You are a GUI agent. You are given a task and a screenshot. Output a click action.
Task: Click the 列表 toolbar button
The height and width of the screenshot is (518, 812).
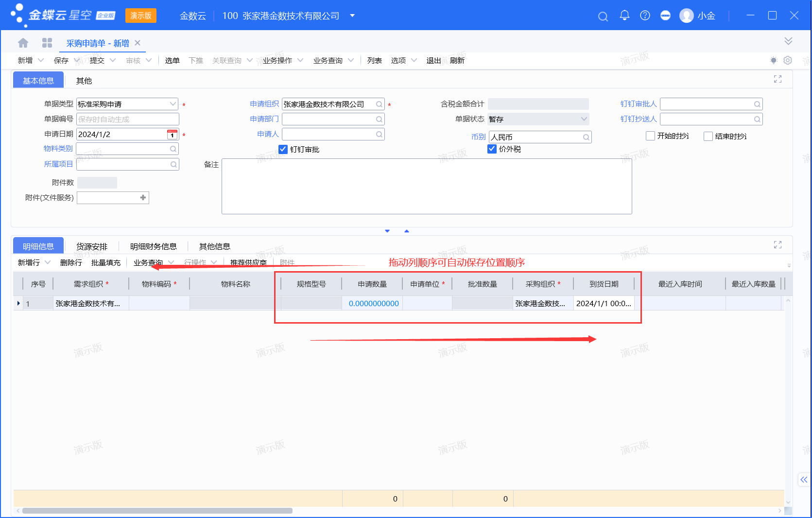tap(375, 60)
